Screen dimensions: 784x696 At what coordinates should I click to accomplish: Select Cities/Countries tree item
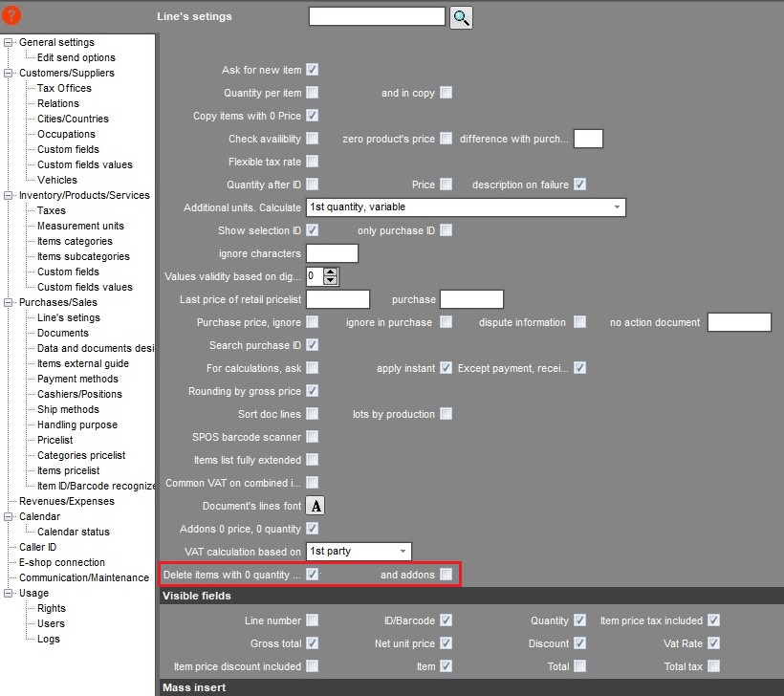tap(73, 119)
